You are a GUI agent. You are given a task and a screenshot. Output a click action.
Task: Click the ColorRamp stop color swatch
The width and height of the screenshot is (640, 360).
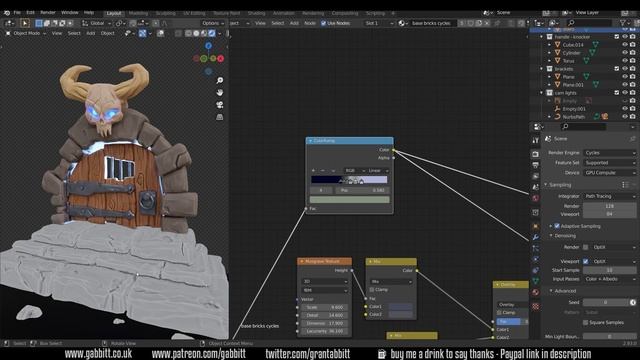[x=349, y=200]
